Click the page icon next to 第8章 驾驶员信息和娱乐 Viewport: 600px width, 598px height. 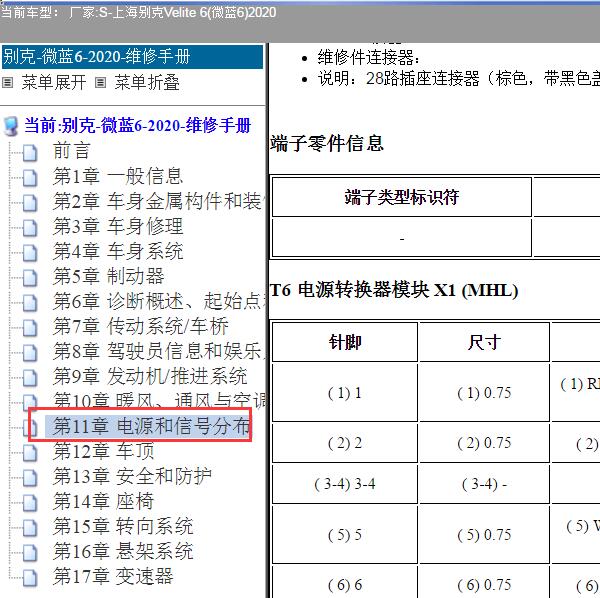[30, 353]
